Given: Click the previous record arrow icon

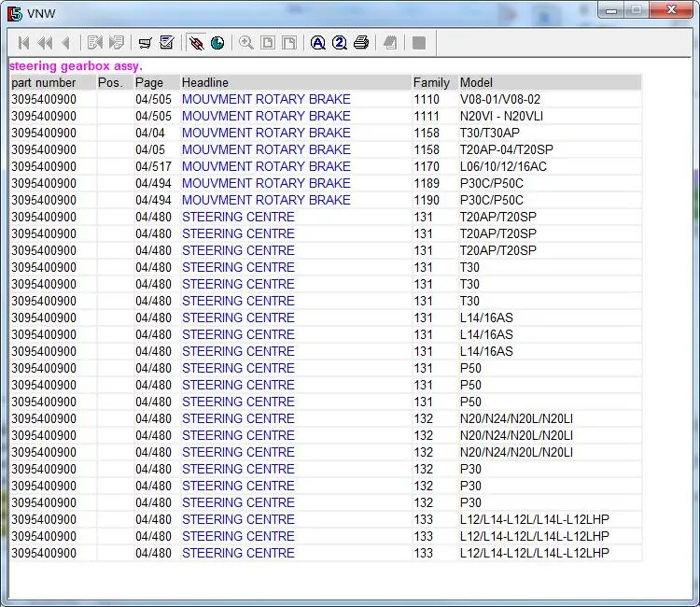Looking at the screenshot, I should pos(66,43).
